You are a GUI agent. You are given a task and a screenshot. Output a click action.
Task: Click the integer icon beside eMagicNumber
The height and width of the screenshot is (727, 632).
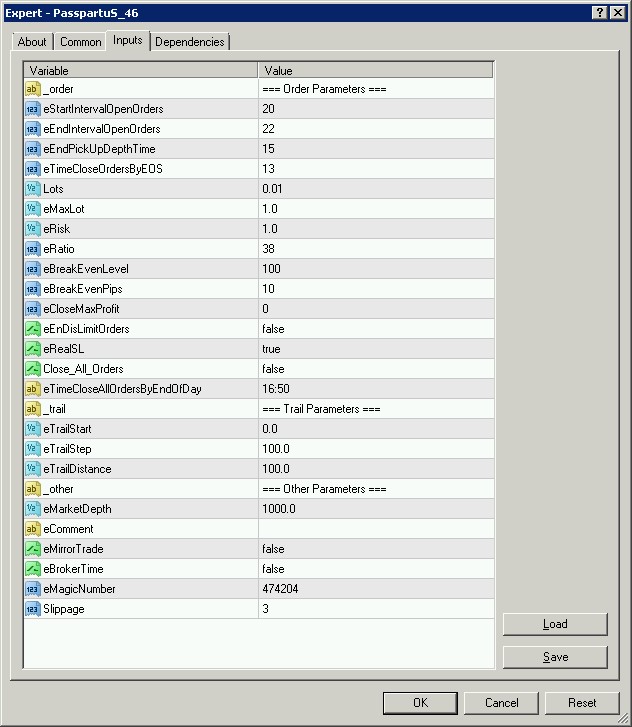(x=32, y=588)
